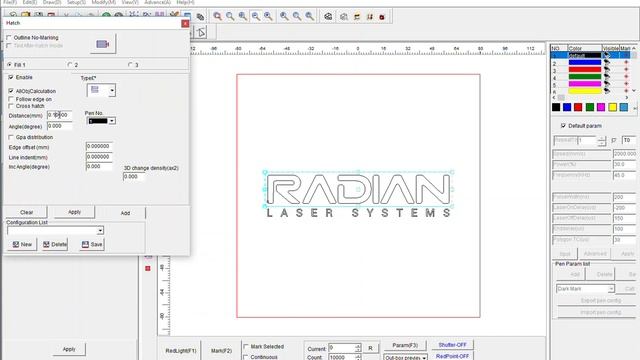
Task: Click the Add button in Hatch dialog
Action: (125, 213)
